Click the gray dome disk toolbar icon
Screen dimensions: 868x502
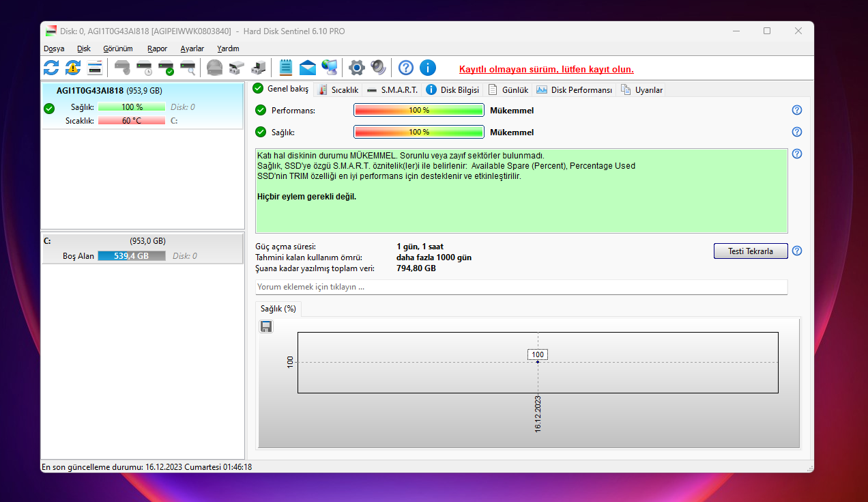(x=215, y=68)
